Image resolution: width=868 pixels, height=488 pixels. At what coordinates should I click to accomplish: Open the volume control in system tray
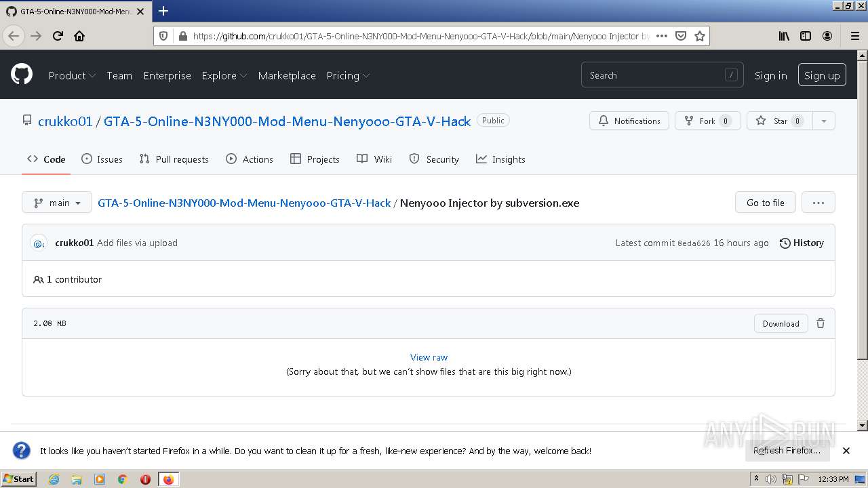tap(771, 479)
